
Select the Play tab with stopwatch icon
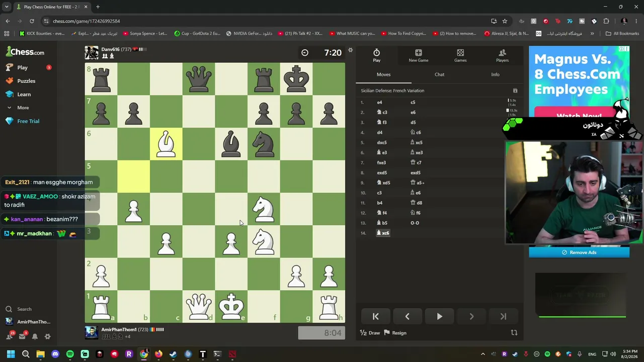[376, 55]
